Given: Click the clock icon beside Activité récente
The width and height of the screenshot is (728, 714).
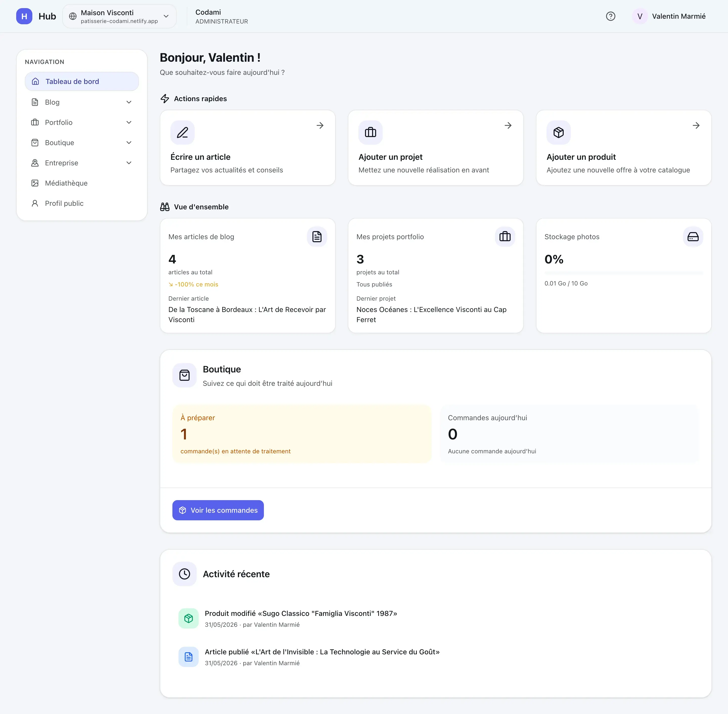Looking at the screenshot, I should (x=185, y=574).
